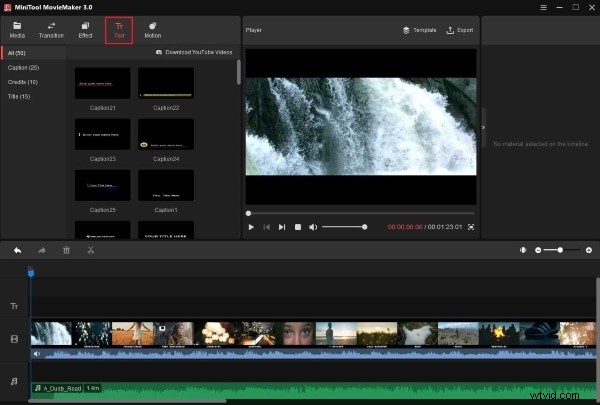The image size is (600, 405).
Task: Zoom in the timeline with plus
Action: (589, 250)
